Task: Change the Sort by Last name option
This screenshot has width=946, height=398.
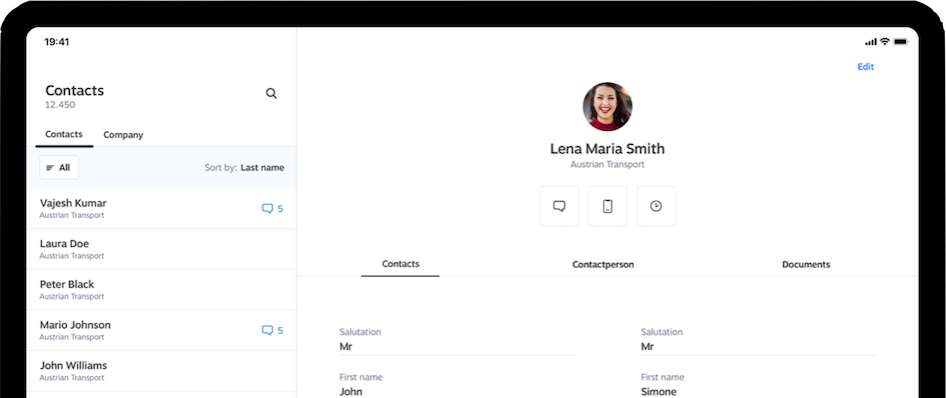Action: click(244, 168)
